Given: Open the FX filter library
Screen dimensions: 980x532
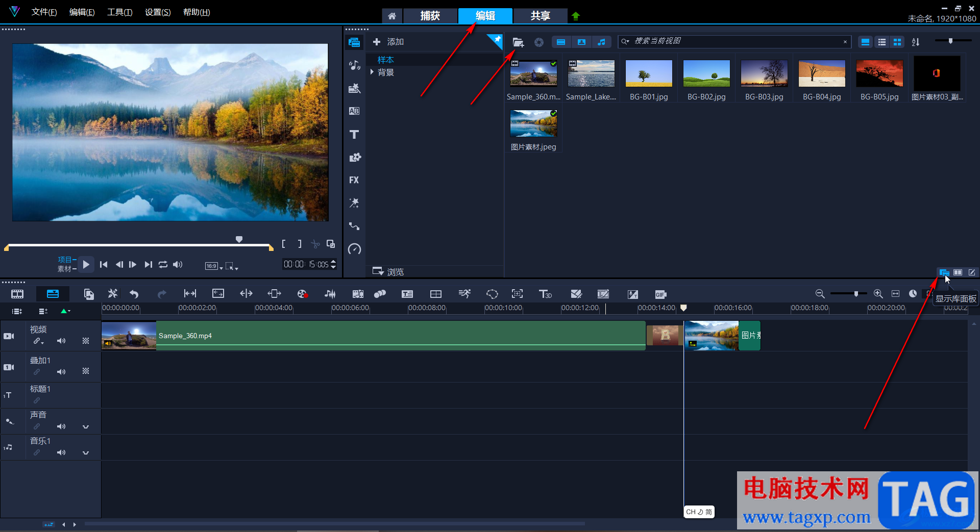Looking at the screenshot, I should [354, 180].
